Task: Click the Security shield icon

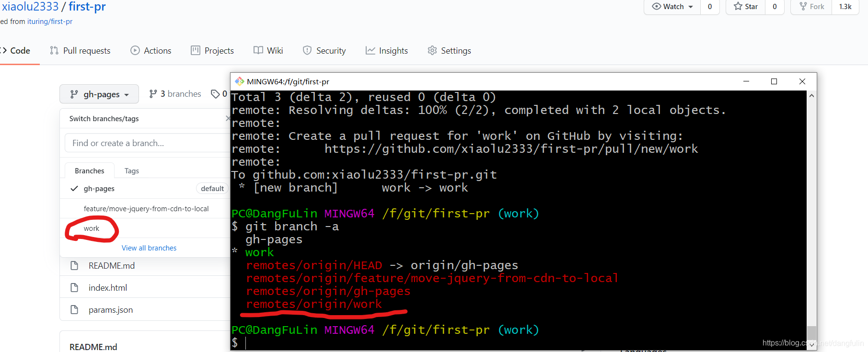Action: [307, 50]
